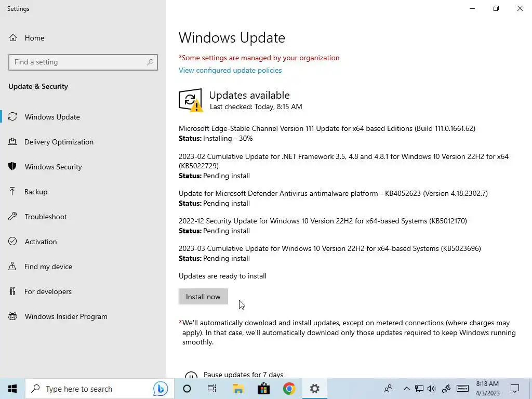Click the KB5012170 Security Update text
The height and width of the screenshot is (399, 532).
tap(323, 221)
